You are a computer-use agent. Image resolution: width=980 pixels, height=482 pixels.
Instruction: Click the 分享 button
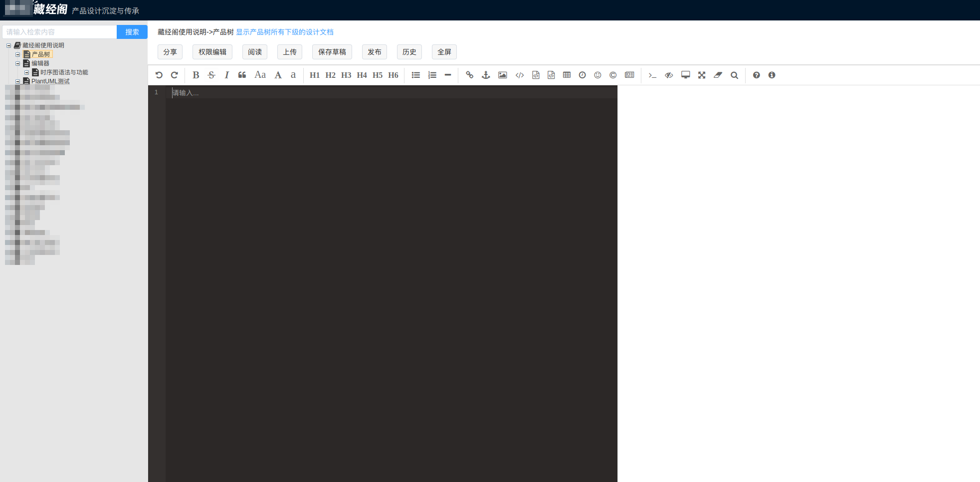pos(170,52)
